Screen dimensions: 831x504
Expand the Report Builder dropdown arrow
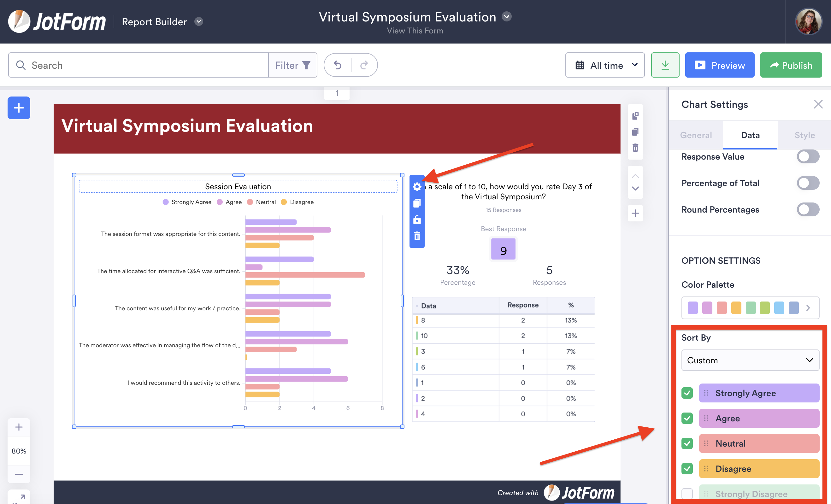click(x=199, y=21)
